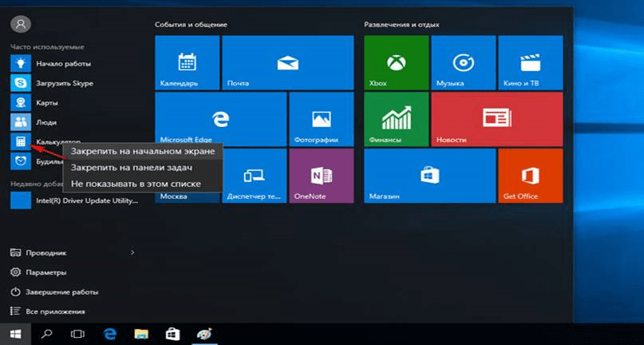Click the Windows Start button on taskbar
The height and width of the screenshot is (345, 644).
[x=15, y=334]
